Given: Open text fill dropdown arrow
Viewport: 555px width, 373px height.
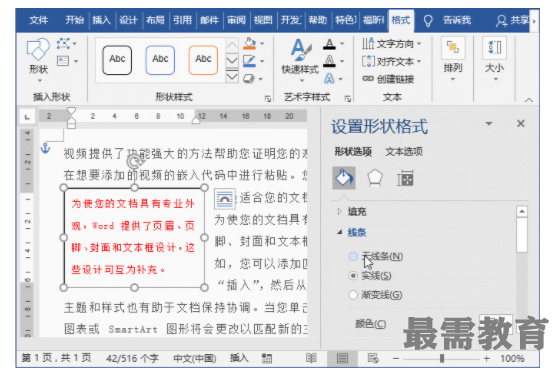Looking at the screenshot, I should point(342,44).
